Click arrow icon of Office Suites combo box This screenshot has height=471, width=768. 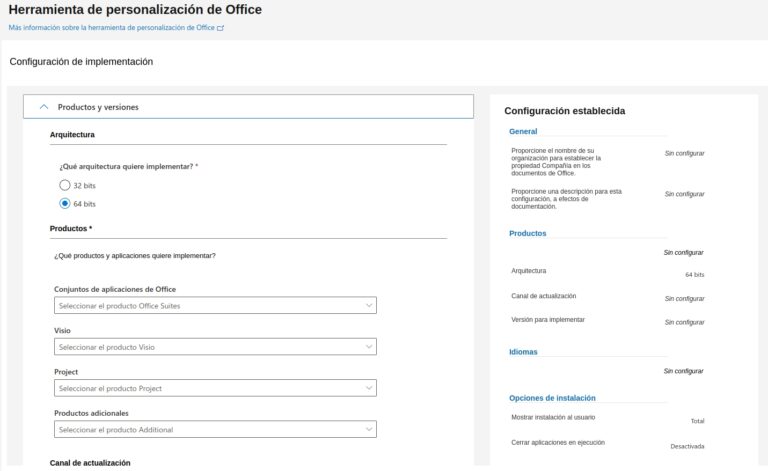tap(369, 306)
